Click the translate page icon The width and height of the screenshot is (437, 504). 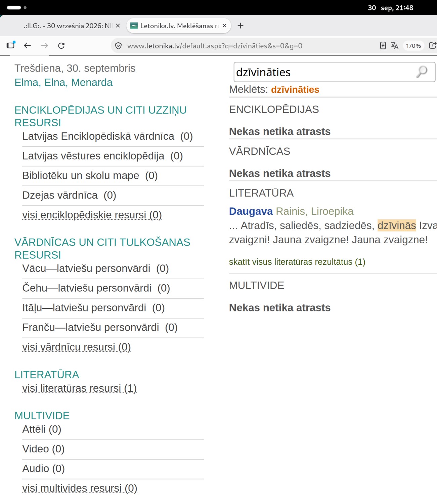[x=395, y=45]
